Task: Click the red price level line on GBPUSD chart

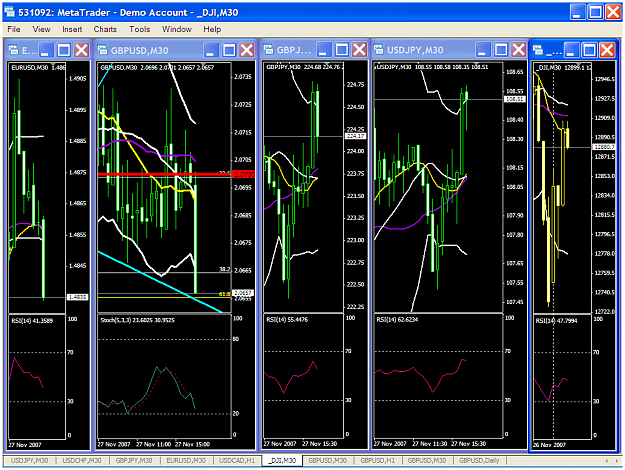Action: (x=164, y=174)
